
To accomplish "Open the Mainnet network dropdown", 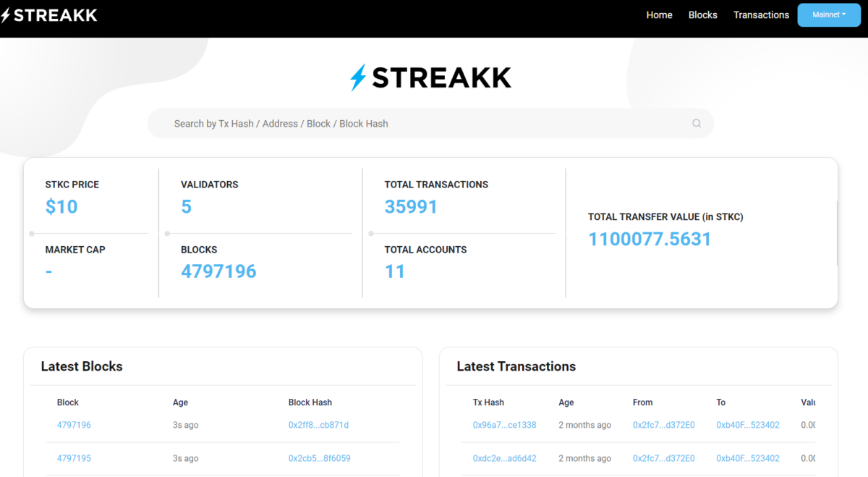I will point(828,14).
